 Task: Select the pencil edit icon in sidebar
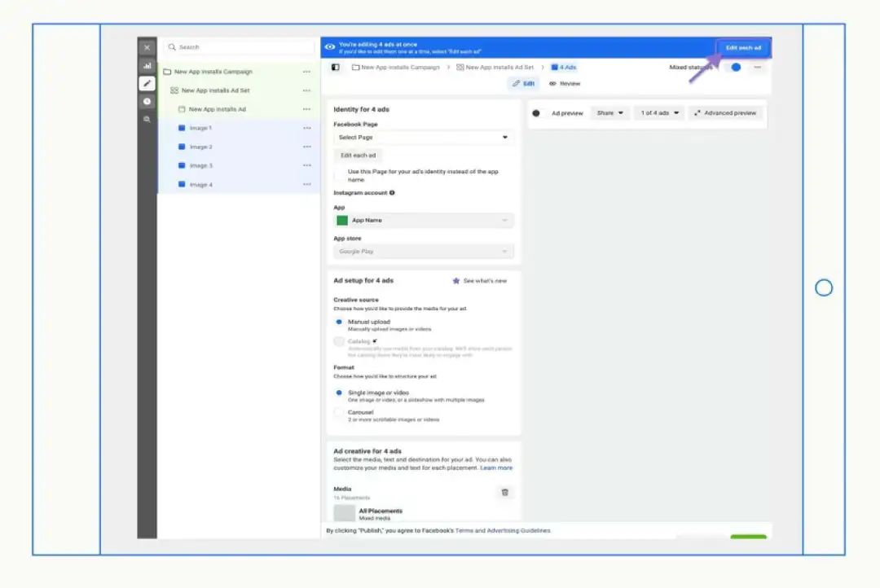147,84
